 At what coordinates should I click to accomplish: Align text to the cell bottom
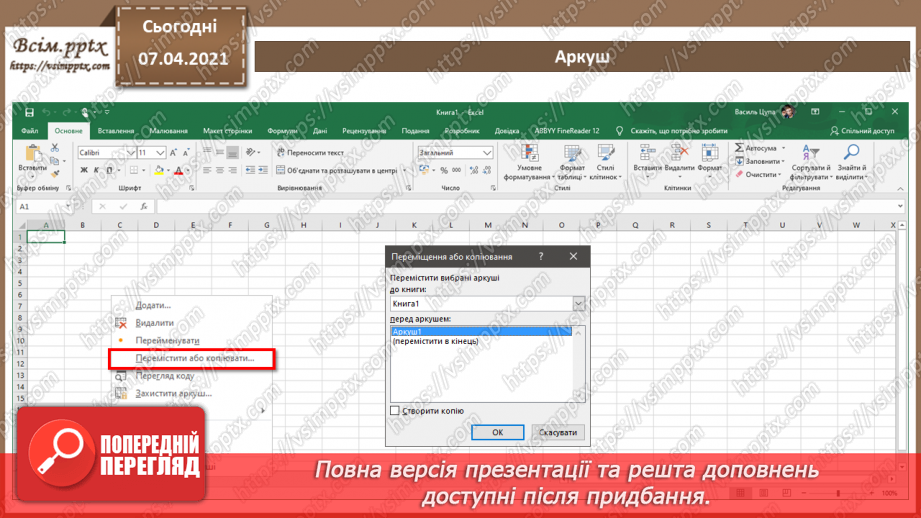pyautogui.click(x=233, y=152)
